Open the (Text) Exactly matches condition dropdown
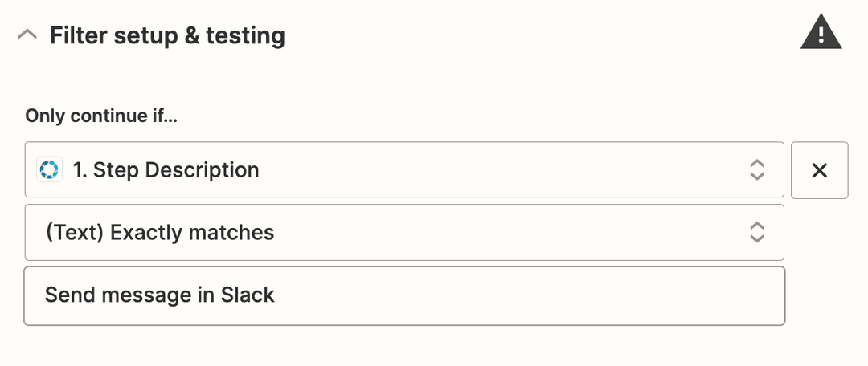This screenshot has height=366, width=868. [x=403, y=233]
